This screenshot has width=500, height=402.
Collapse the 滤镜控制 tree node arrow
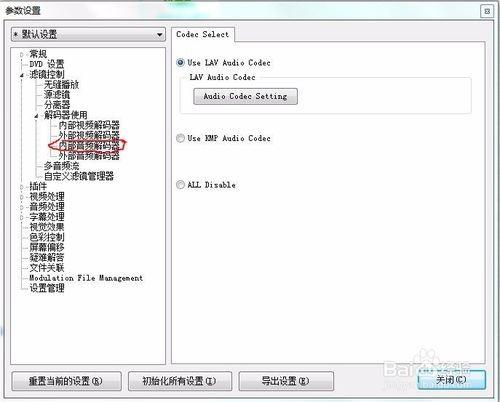(22, 75)
